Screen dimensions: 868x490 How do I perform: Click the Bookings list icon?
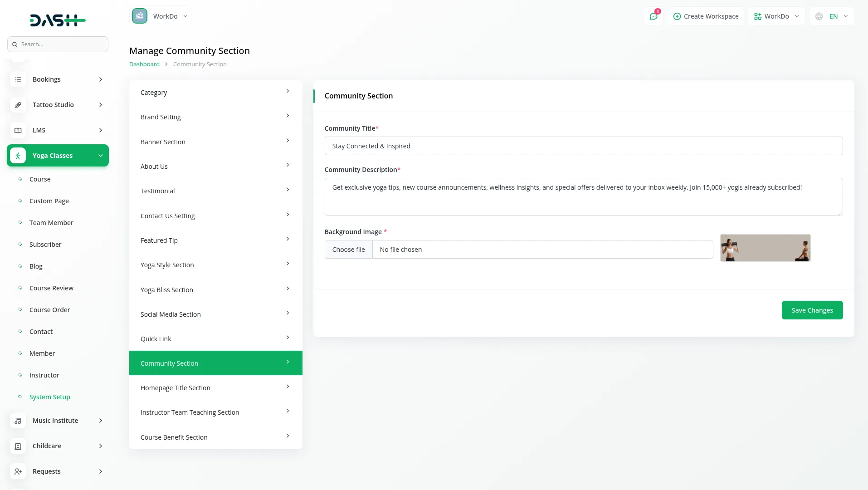click(18, 79)
